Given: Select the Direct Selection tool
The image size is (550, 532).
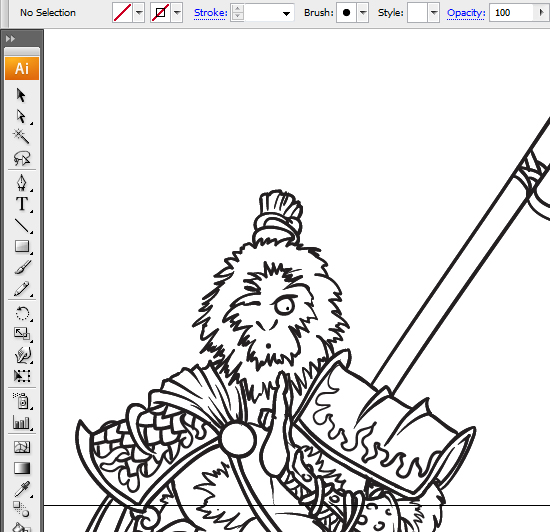Looking at the screenshot, I should coord(21,116).
